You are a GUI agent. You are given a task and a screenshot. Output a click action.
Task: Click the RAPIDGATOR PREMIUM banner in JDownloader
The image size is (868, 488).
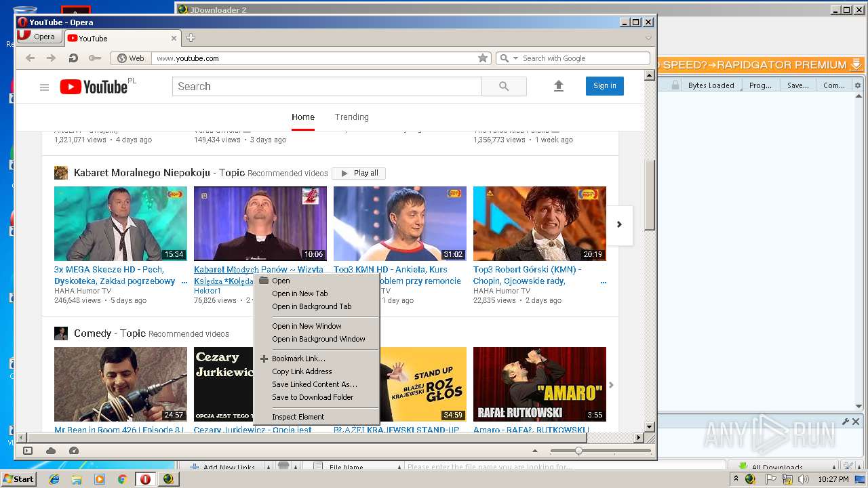760,65
